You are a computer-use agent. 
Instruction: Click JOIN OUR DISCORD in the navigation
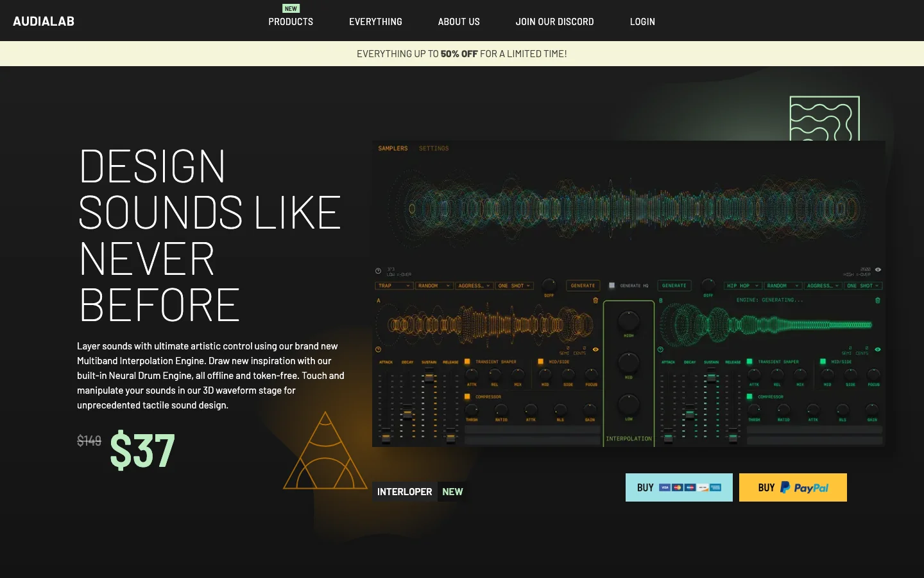[554, 21]
